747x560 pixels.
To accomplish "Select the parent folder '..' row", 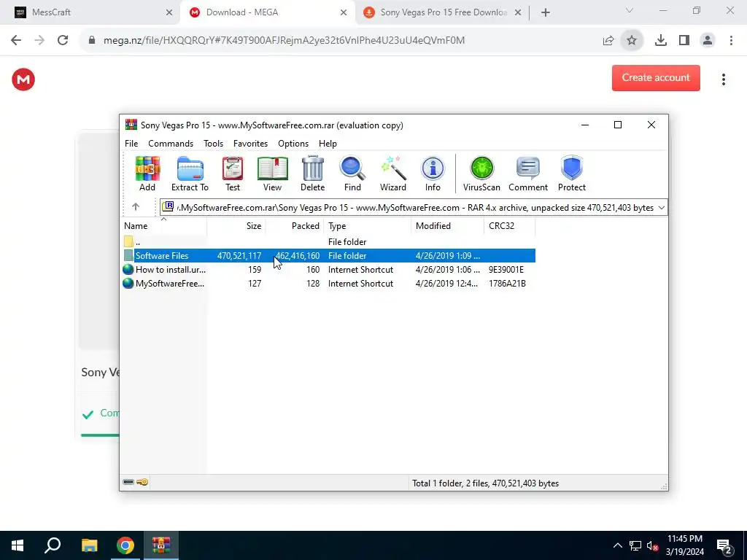I will pyautogui.click(x=329, y=242).
